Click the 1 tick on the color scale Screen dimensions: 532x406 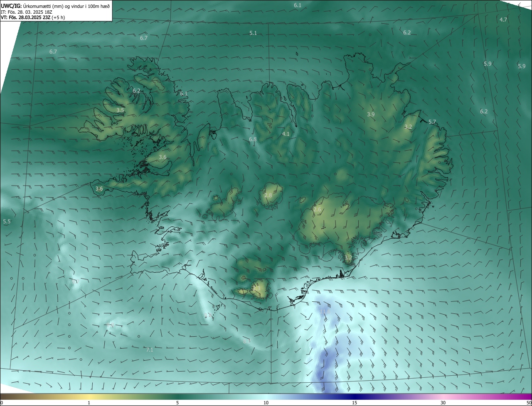point(89,403)
